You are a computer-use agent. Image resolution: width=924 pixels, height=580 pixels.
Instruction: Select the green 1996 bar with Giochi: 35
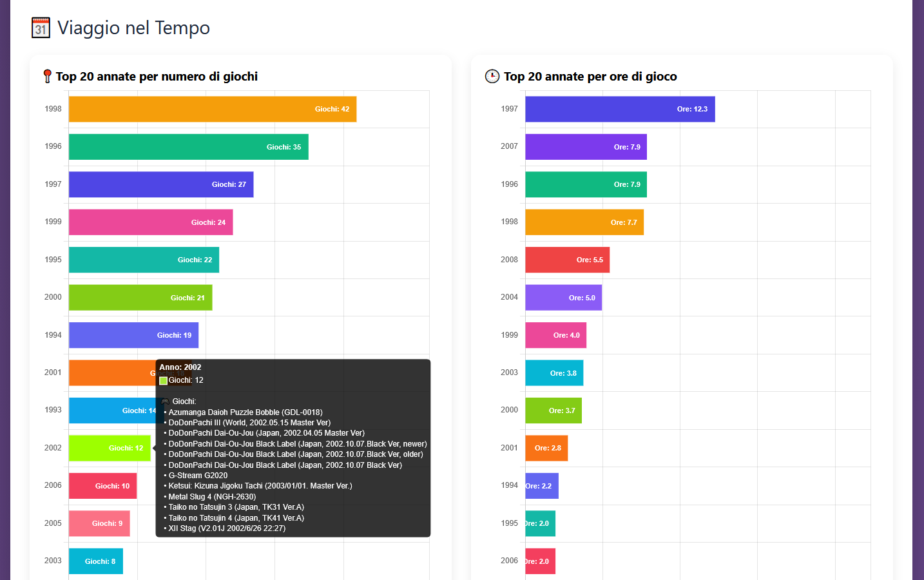189,147
